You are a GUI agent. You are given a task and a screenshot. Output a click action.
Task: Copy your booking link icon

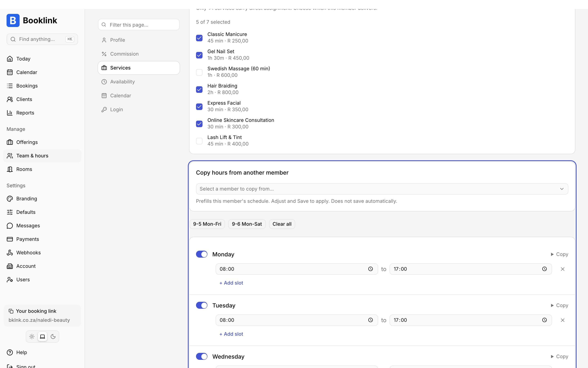11,311
